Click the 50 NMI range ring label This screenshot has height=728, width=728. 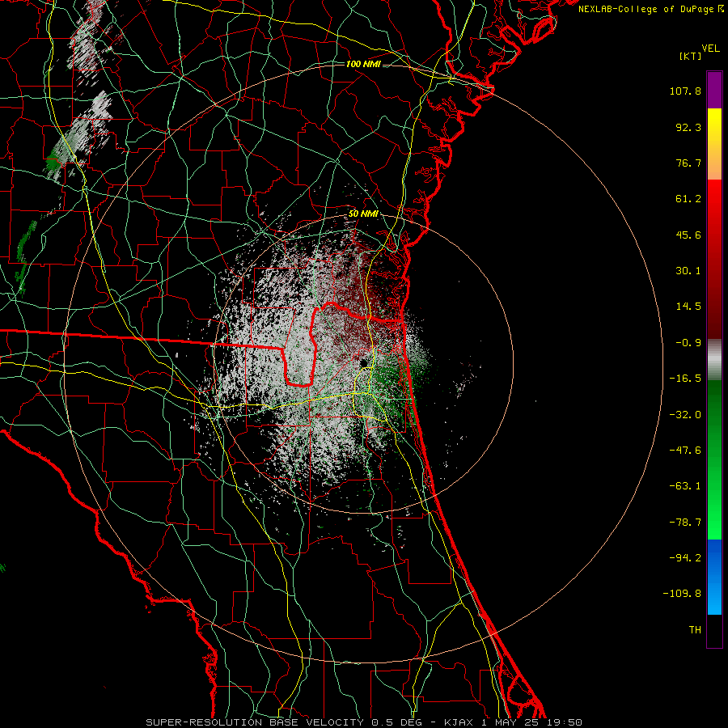pyautogui.click(x=363, y=214)
